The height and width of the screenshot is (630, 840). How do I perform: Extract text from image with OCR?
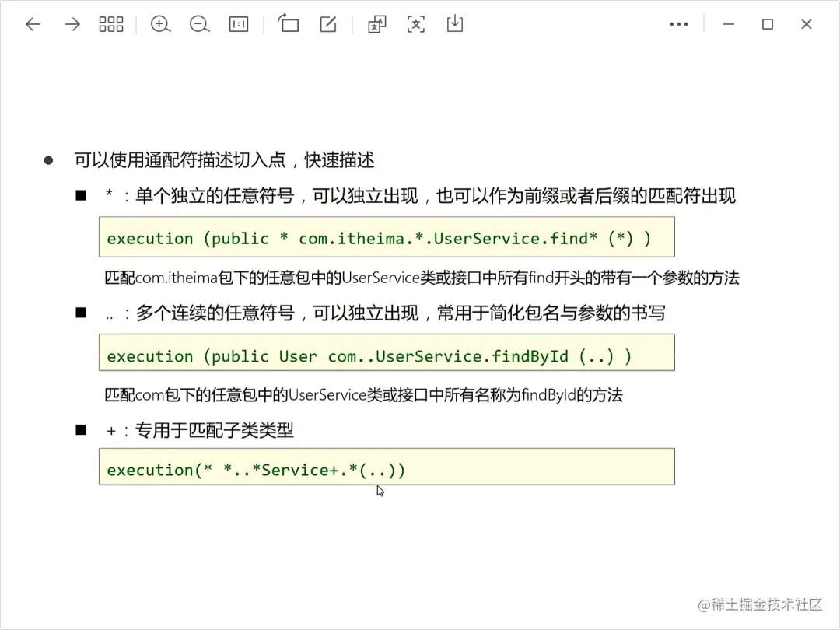pos(415,24)
